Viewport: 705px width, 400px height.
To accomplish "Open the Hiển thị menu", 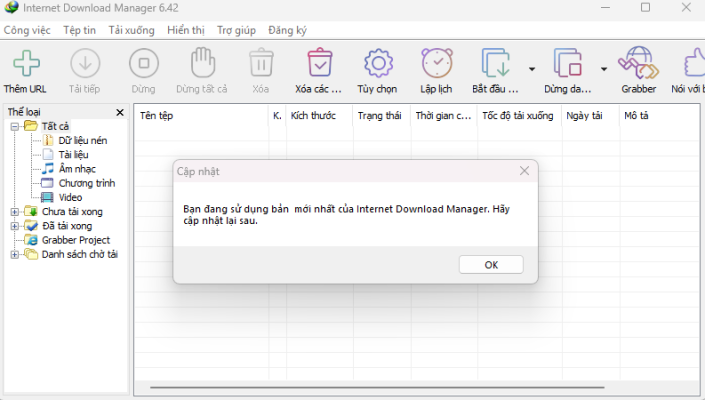I will tap(186, 30).
